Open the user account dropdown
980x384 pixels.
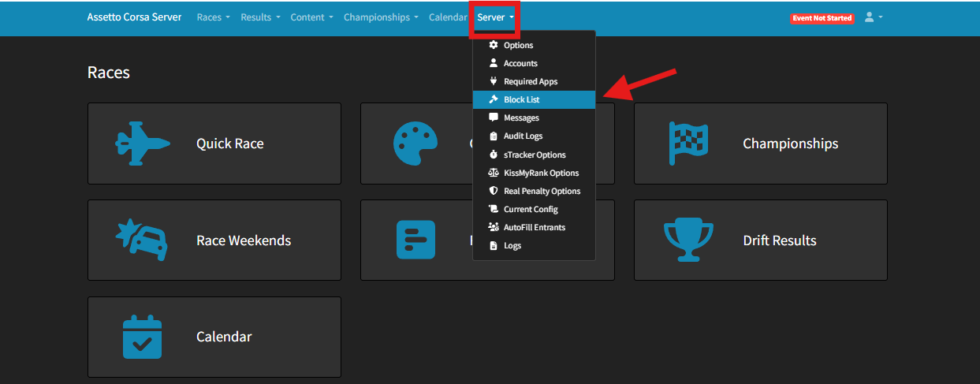pos(873,17)
